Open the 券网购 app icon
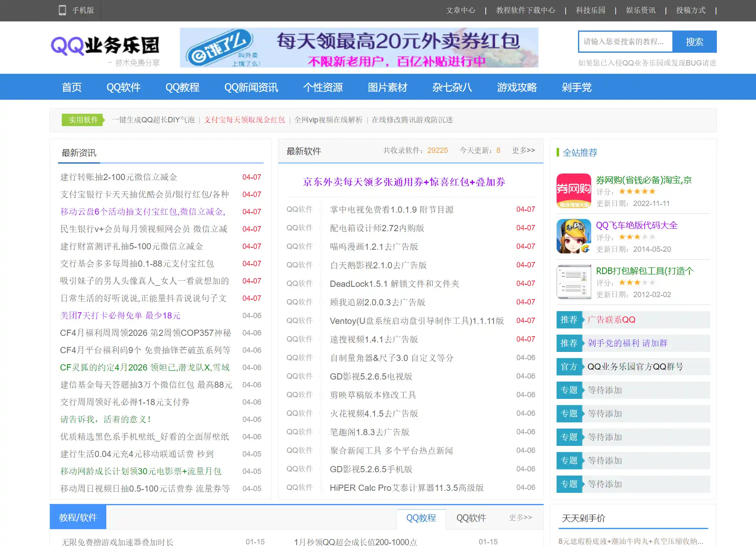 click(573, 191)
